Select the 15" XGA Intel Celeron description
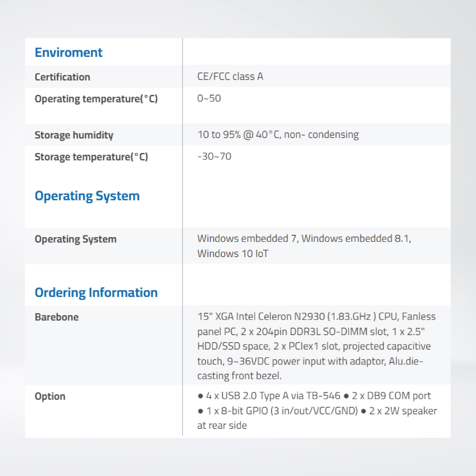This screenshot has width=476, height=476. tap(316, 346)
